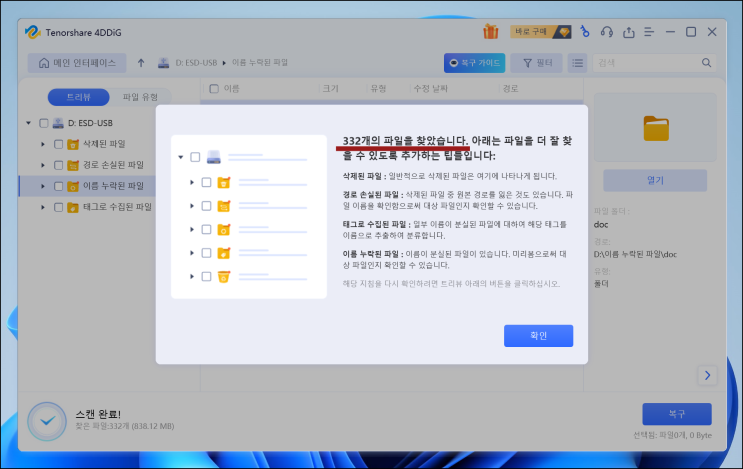
Task: Open the key registration icon
Action: pos(585,32)
